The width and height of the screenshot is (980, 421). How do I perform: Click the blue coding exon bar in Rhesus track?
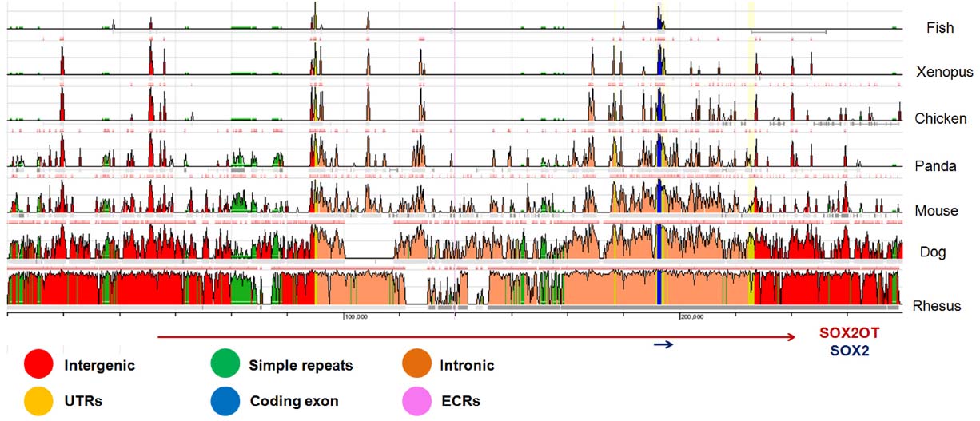coord(659,288)
